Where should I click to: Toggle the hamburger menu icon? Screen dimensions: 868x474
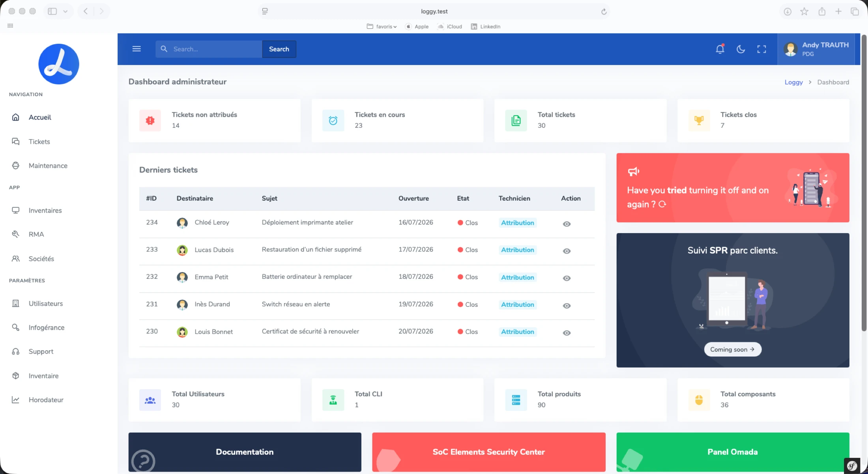point(137,49)
